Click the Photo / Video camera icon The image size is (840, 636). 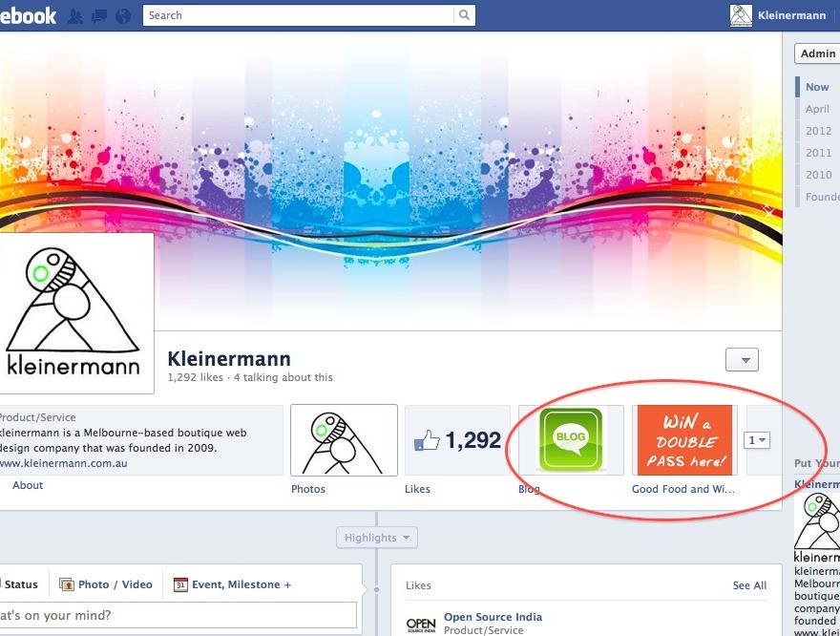point(66,583)
